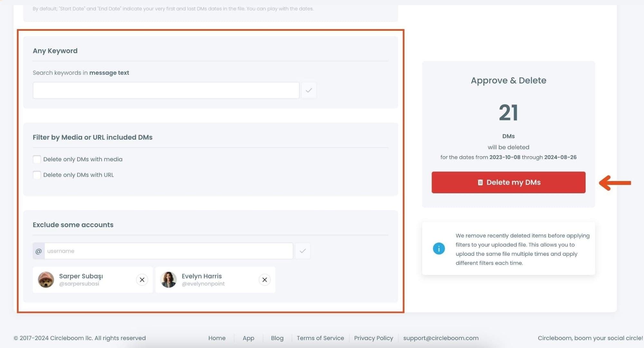644x348 pixels.
Task: Open the Home footer link
Action: (x=217, y=338)
